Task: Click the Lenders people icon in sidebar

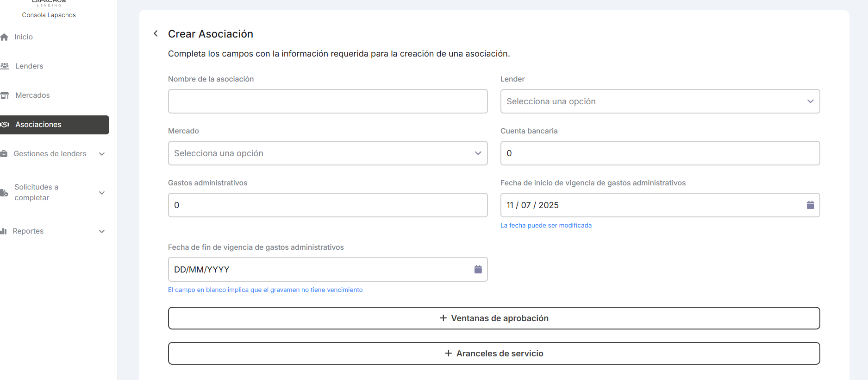Action: (5, 66)
